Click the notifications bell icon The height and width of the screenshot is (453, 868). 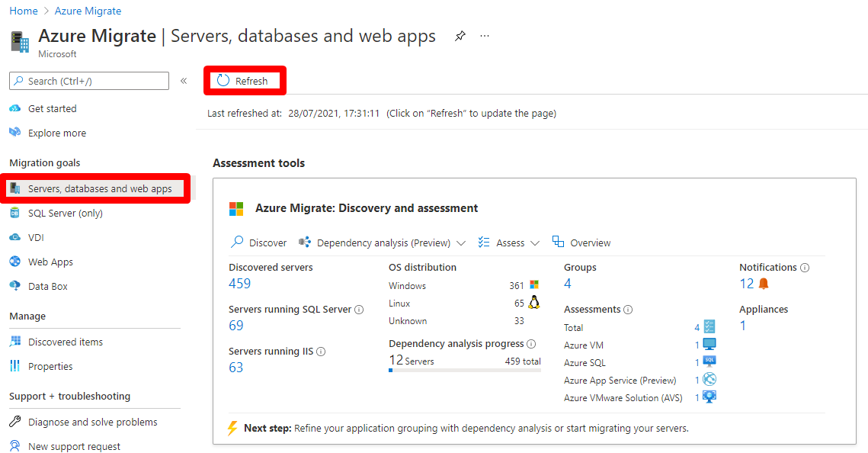coord(764,283)
